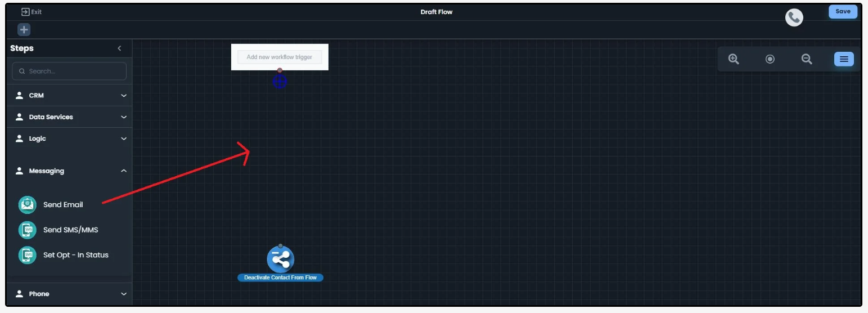Click the Add new workflow trigger box
Viewport: 868px width, 313px height.
[x=280, y=57]
